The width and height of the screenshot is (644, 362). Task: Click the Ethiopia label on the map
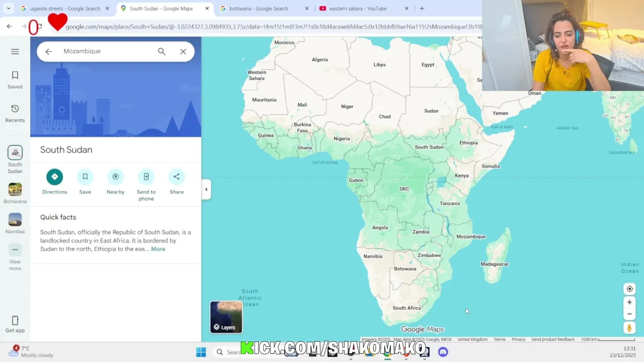pyautogui.click(x=468, y=143)
